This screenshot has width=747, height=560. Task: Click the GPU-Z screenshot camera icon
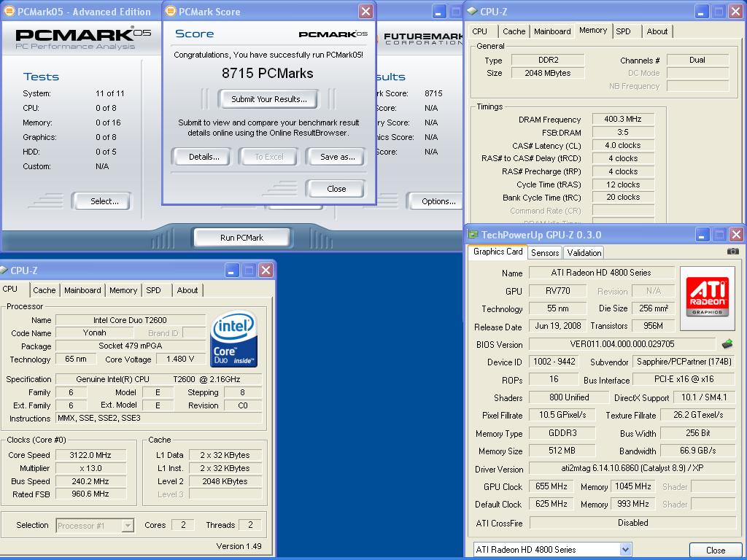(732, 252)
